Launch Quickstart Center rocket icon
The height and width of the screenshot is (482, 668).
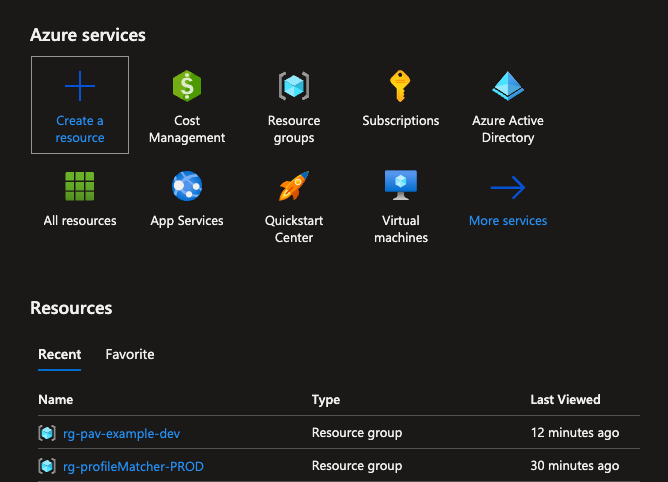point(294,187)
